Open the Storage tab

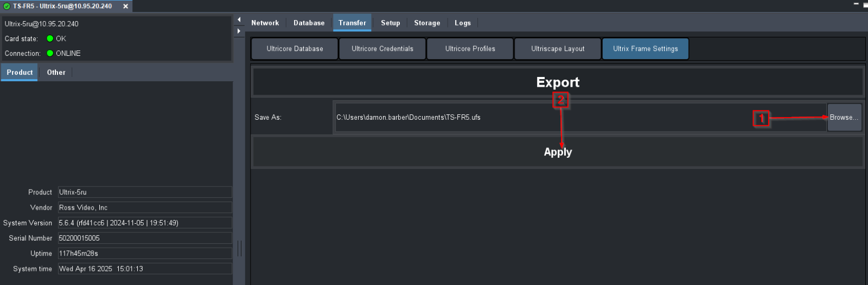pyautogui.click(x=427, y=23)
